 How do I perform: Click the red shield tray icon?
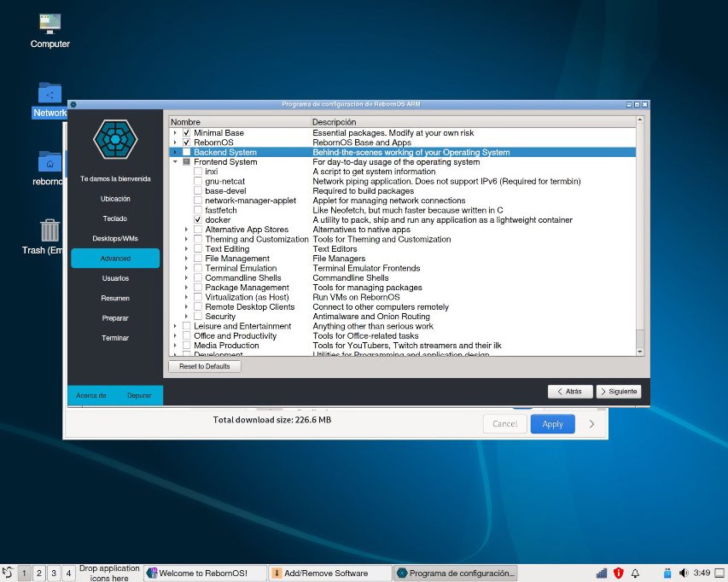[618, 573]
